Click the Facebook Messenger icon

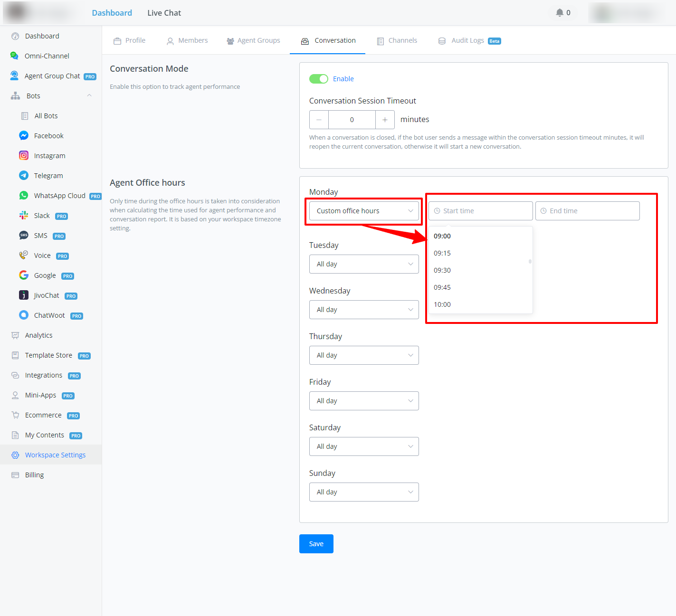24,136
